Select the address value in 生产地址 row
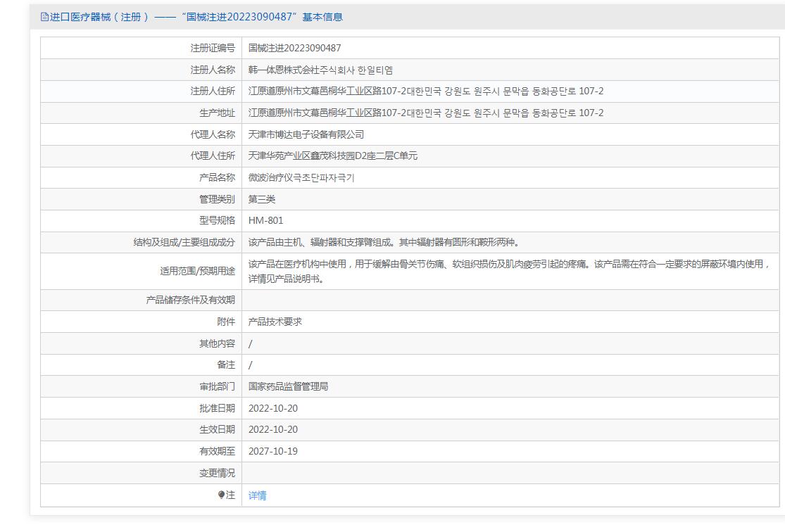 click(425, 113)
